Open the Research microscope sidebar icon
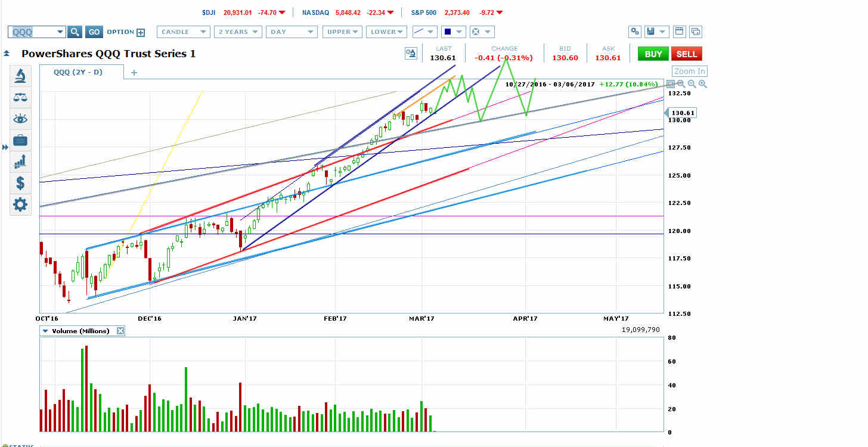This screenshot has width=868, height=447. pos(20,76)
